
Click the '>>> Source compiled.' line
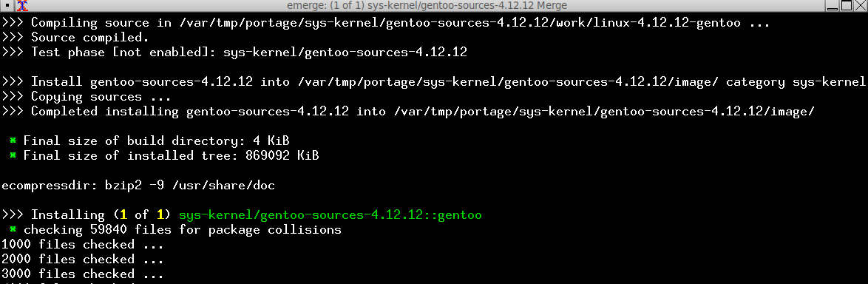click(x=76, y=38)
